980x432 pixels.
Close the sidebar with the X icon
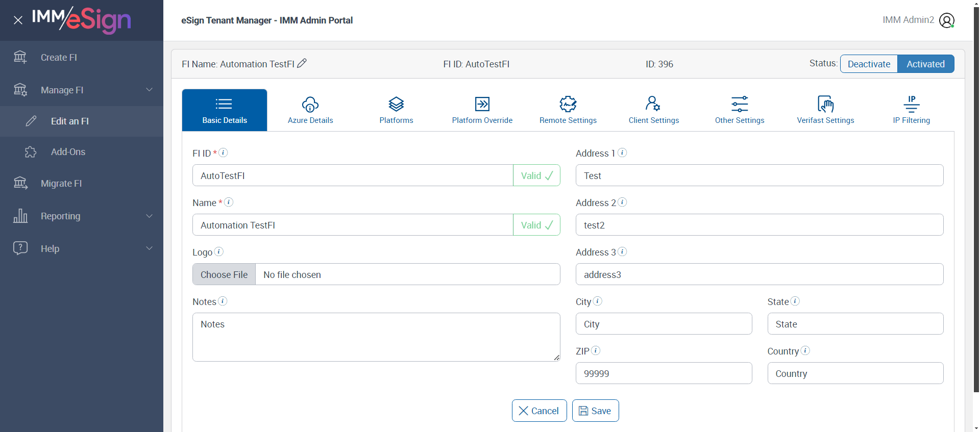(x=18, y=20)
